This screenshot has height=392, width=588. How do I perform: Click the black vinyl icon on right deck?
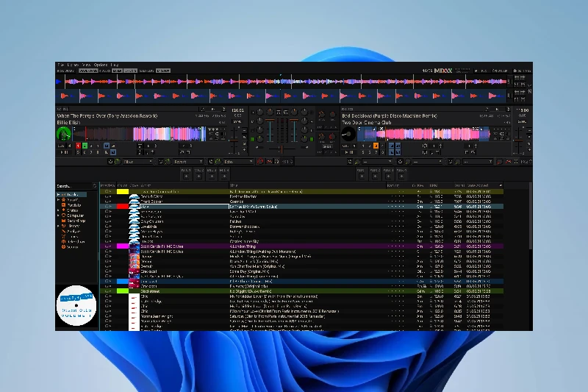click(348, 134)
